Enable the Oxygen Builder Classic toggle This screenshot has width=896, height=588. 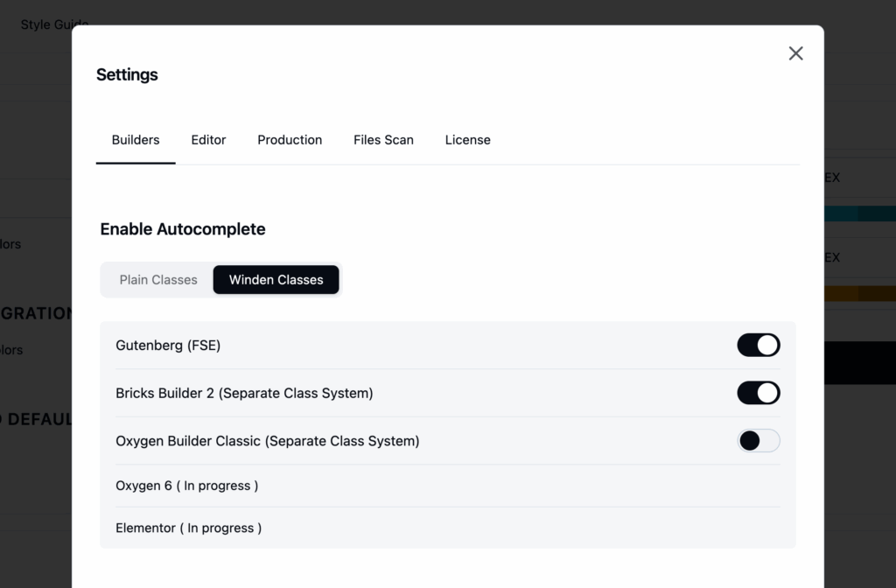758,441
